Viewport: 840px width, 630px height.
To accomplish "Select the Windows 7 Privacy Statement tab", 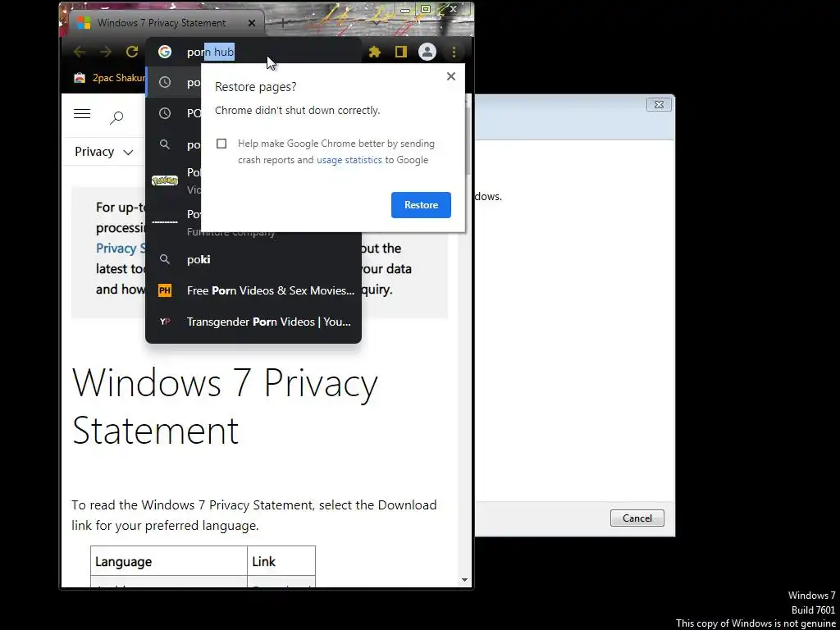I will point(166,23).
